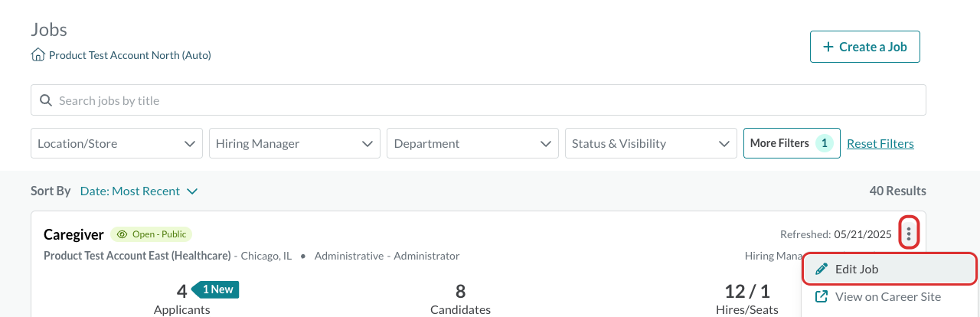
Task: Click the plus icon in Create a Job
Action: pos(828,47)
